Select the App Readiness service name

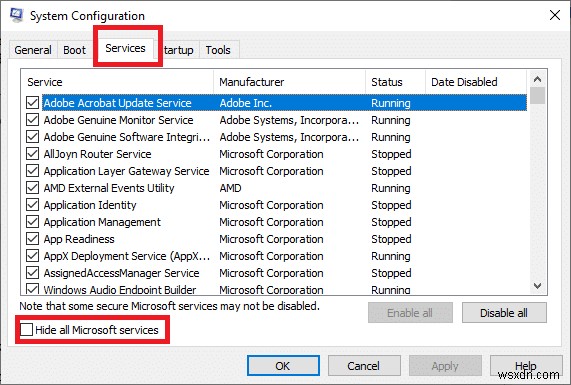click(79, 239)
